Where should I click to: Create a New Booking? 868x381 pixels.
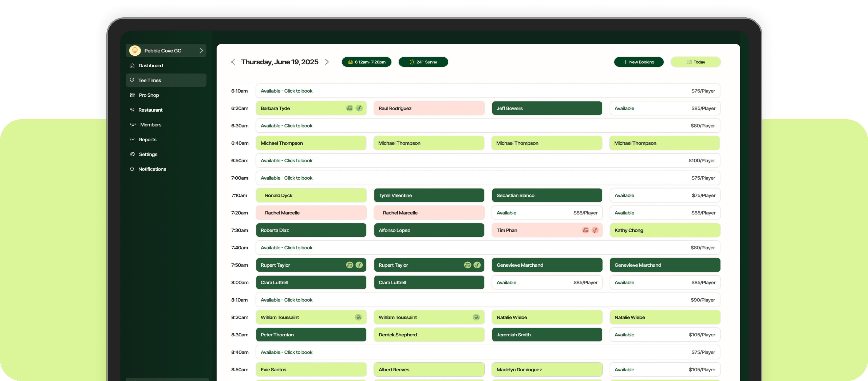point(638,62)
